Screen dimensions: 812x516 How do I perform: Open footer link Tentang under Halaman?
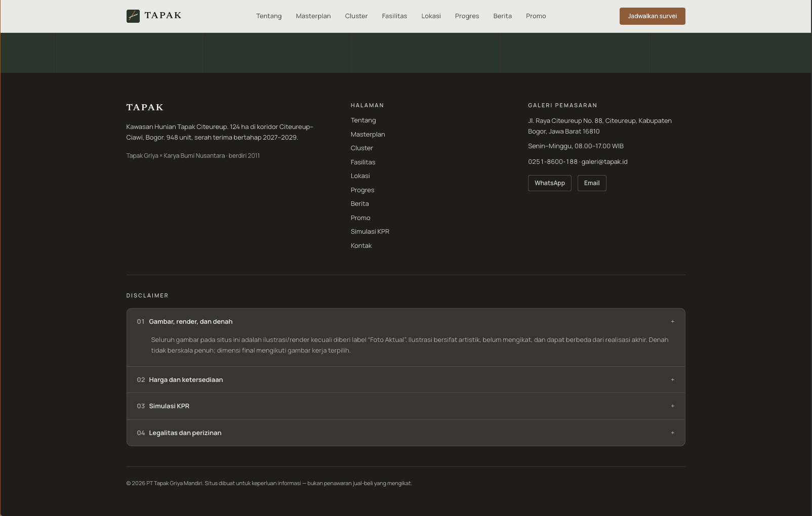pyautogui.click(x=363, y=120)
